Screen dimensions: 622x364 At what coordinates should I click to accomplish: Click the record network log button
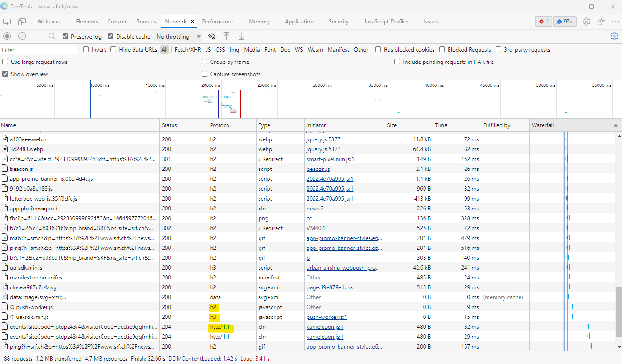7,36
